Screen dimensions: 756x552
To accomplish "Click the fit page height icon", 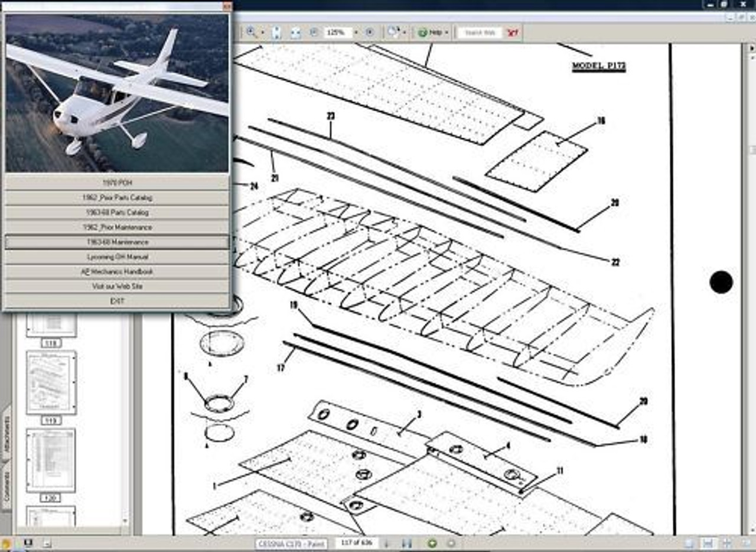I will click(x=276, y=33).
